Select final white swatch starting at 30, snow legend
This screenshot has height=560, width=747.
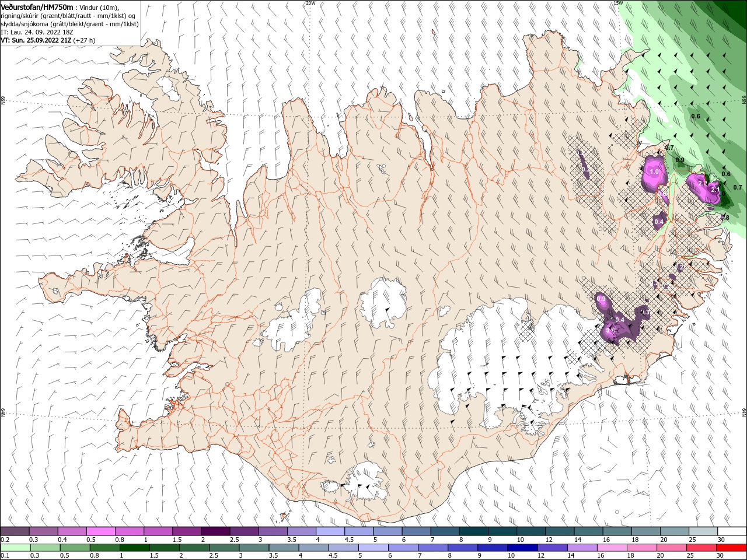[732, 531]
